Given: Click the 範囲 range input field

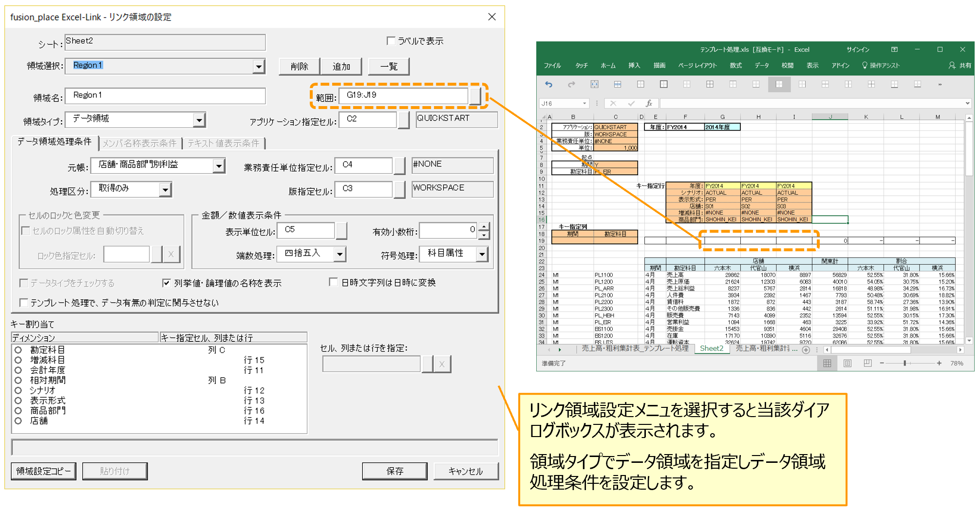Looking at the screenshot, I should coord(404,96).
